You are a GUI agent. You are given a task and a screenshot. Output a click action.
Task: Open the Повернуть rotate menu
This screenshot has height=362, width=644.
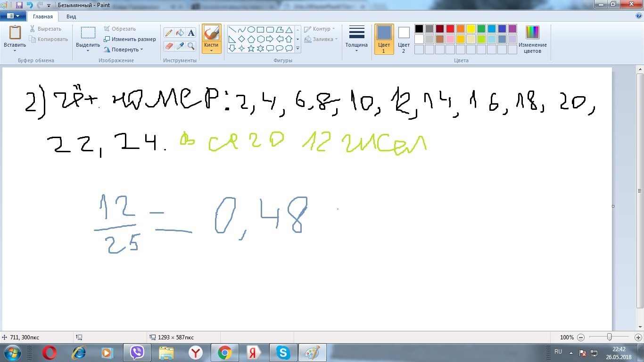[x=124, y=49]
